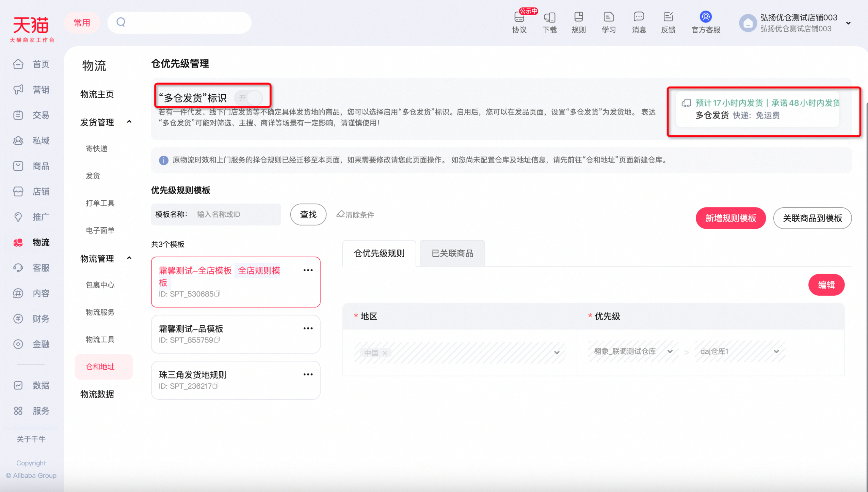
Task: Open 物流数据 menu item
Action: click(97, 394)
